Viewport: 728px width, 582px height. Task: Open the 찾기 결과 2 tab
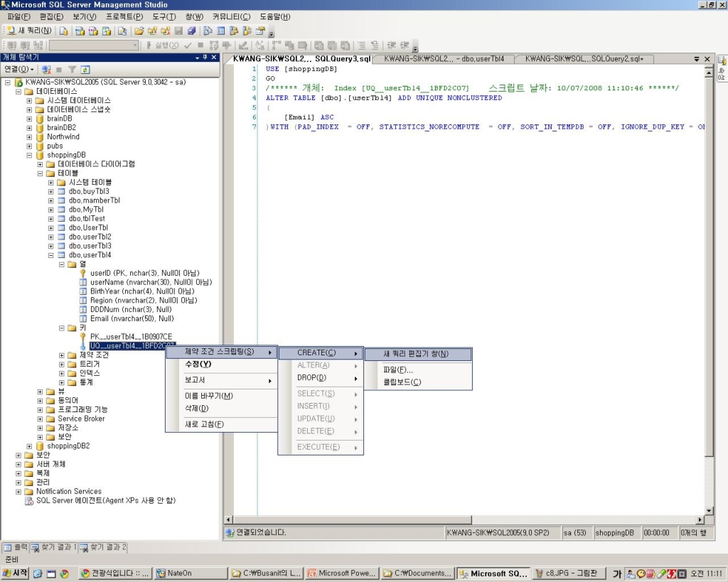[103, 547]
